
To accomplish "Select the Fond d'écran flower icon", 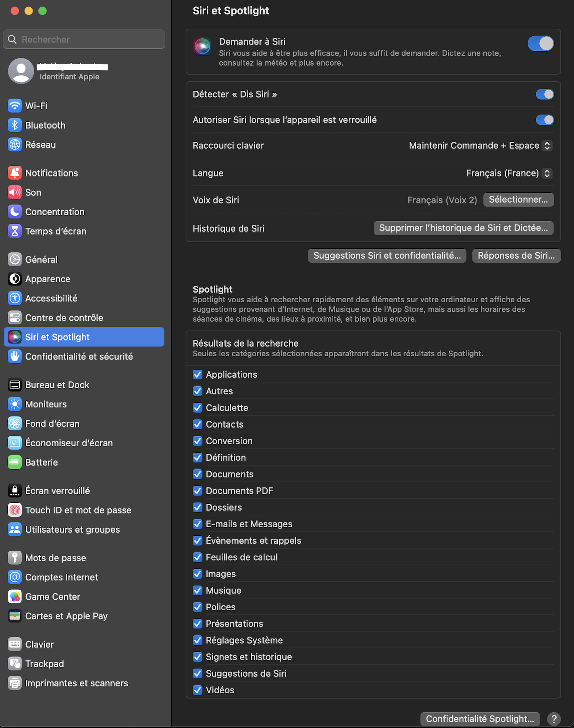I will coord(15,424).
